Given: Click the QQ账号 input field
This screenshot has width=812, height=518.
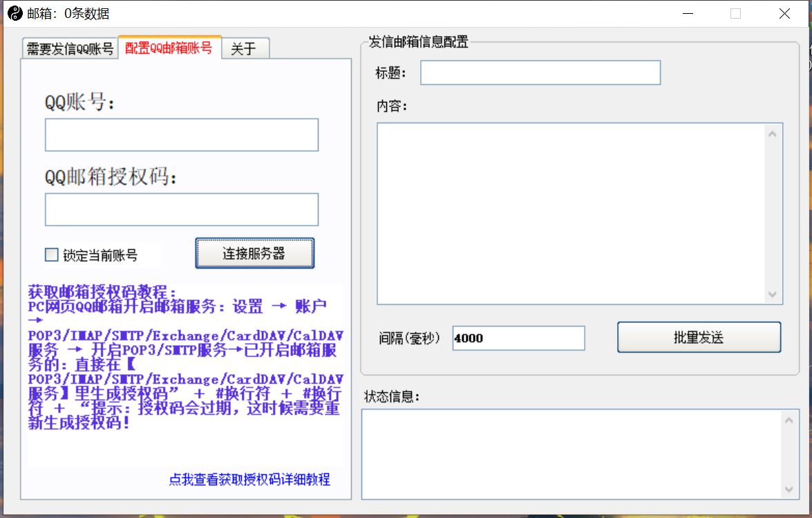Looking at the screenshot, I should pos(181,135).
